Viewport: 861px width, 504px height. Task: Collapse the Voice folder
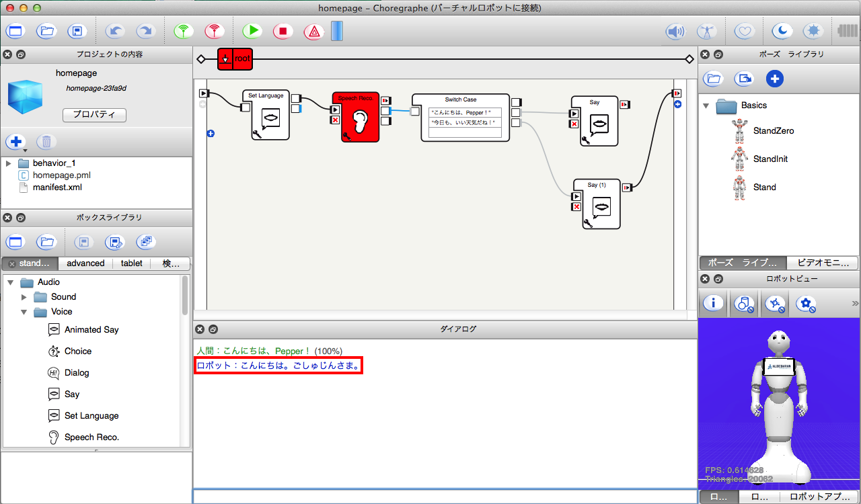24,312
